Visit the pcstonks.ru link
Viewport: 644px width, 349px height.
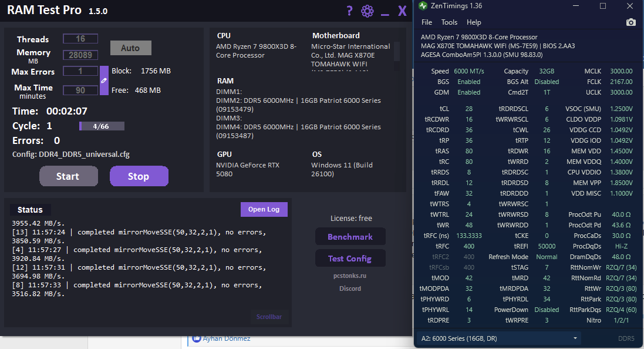tap(350, 276)
